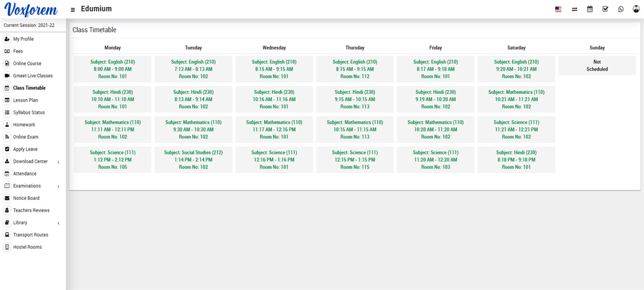Open the user profile avatar

[636, 10]
